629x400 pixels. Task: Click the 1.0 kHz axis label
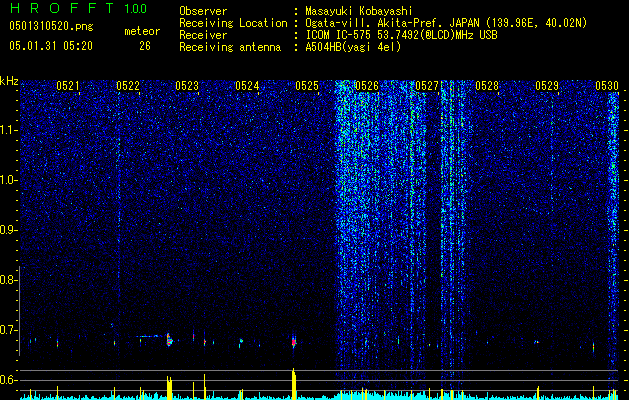pos(8,180)
